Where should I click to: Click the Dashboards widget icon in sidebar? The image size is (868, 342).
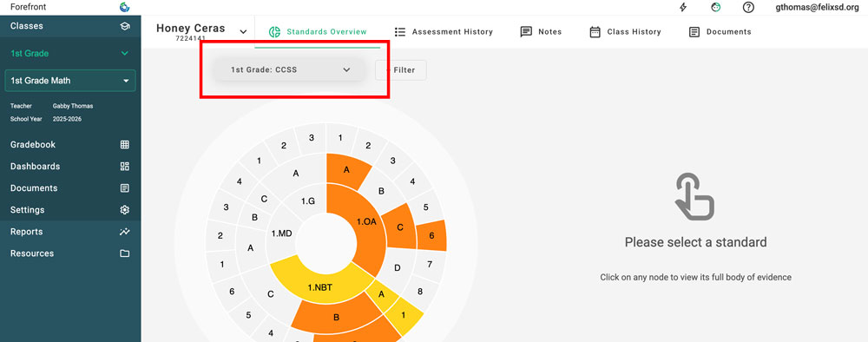[x=124, y=166]
